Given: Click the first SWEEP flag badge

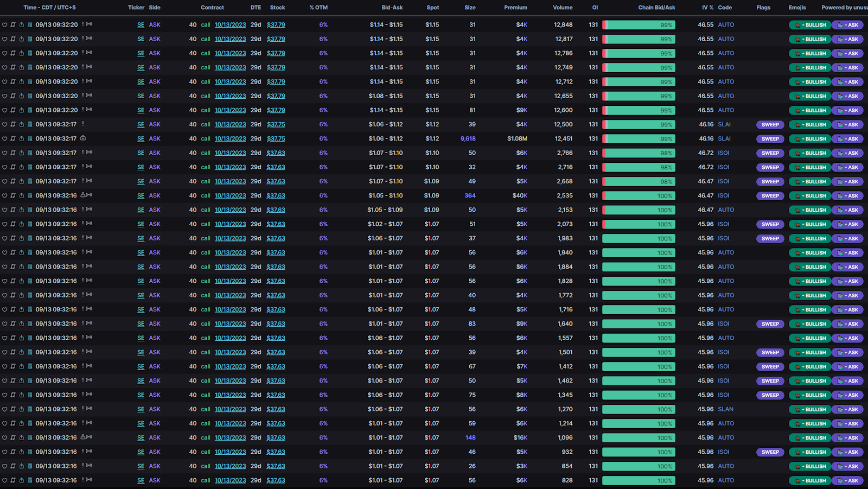Looking at the screenshot, I should click(x=770, y=124).
